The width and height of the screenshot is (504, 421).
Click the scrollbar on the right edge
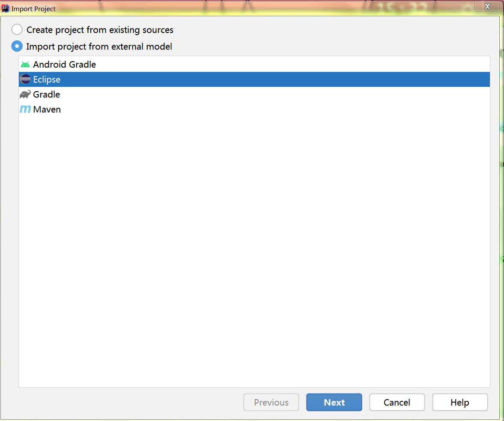[x=501, y=171]
